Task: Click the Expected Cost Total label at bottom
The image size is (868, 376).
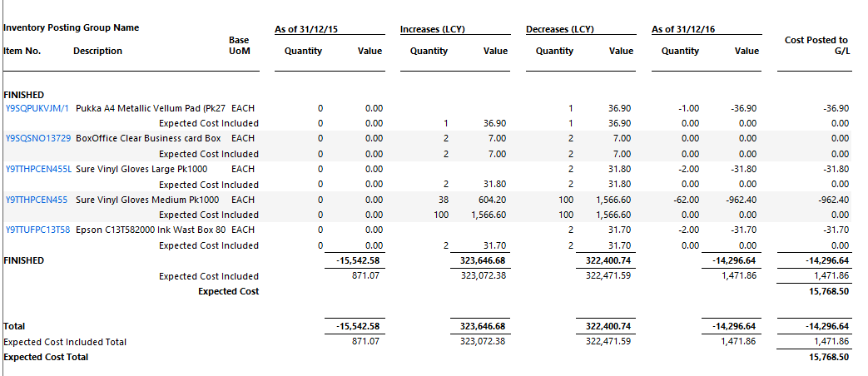Action: tap(46, 357)
